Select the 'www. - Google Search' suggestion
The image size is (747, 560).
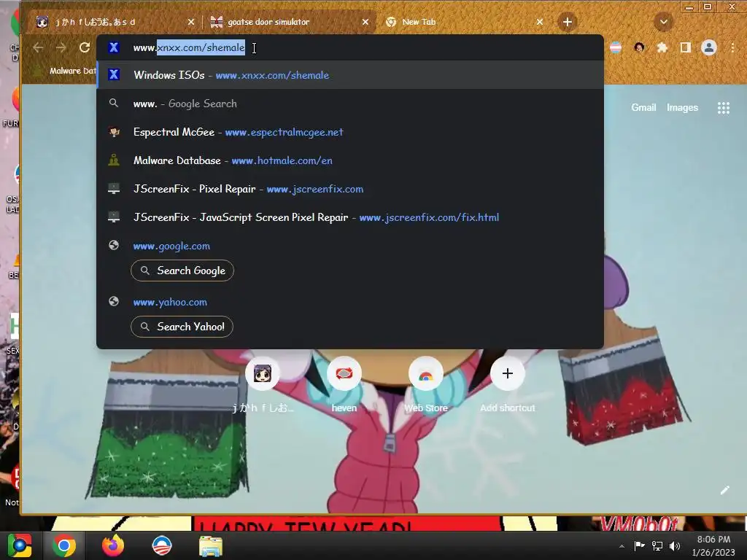pyautogui.click(x=350, y=104)
